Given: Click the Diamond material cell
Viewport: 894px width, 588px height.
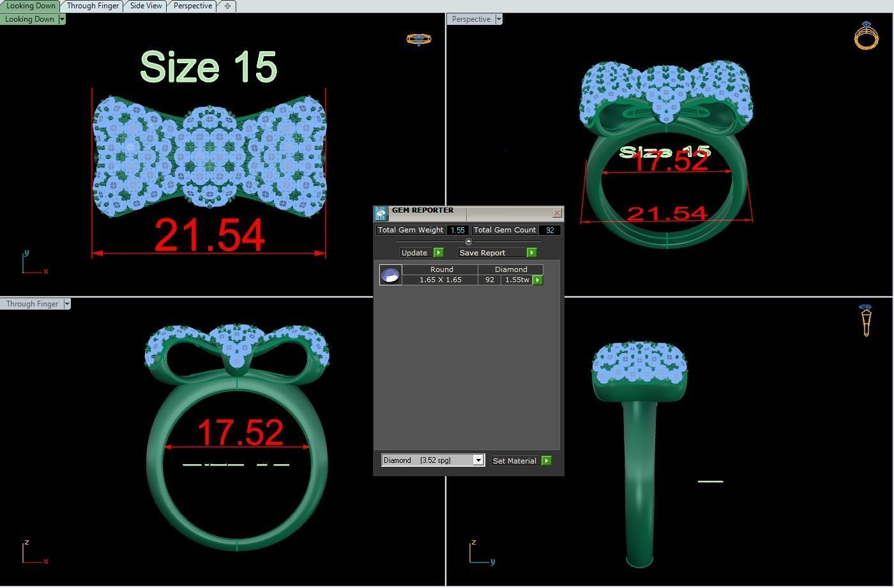Looking at the screenshot, I should pos(511,269).
